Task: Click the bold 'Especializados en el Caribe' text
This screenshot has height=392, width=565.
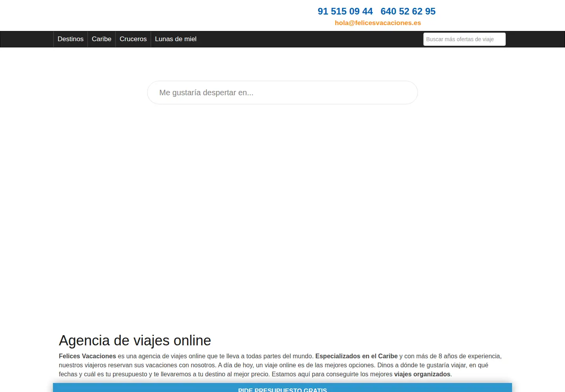Action: click(357, 356)
